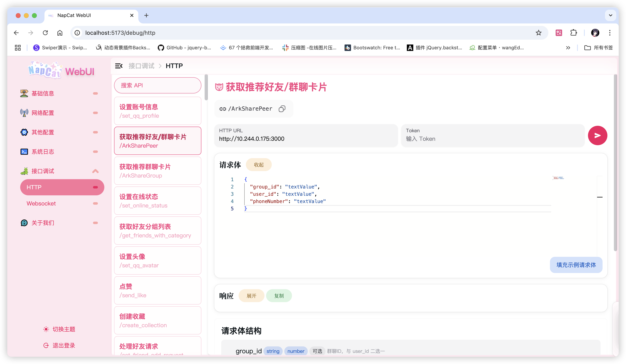The width and height of the screenshot is (626, 364).
Task: Click line 4 phoneNumber in the JSON editor
Action: 288,201
